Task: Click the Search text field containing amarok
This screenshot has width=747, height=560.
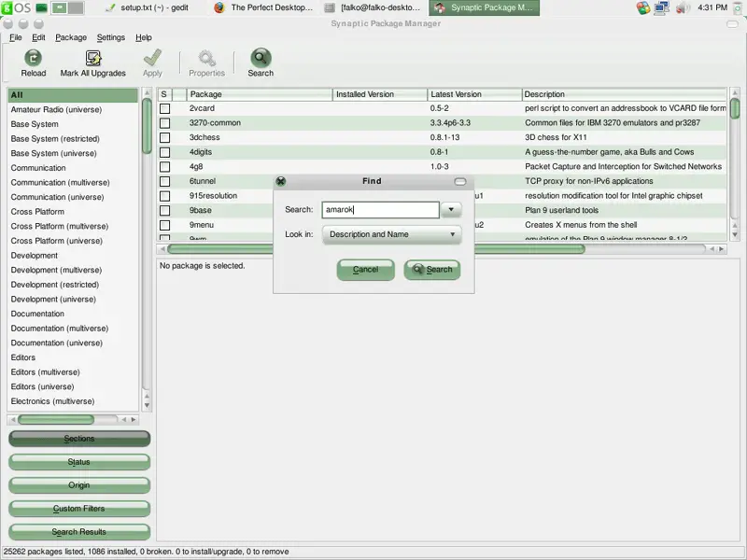Action: [381, 209]
